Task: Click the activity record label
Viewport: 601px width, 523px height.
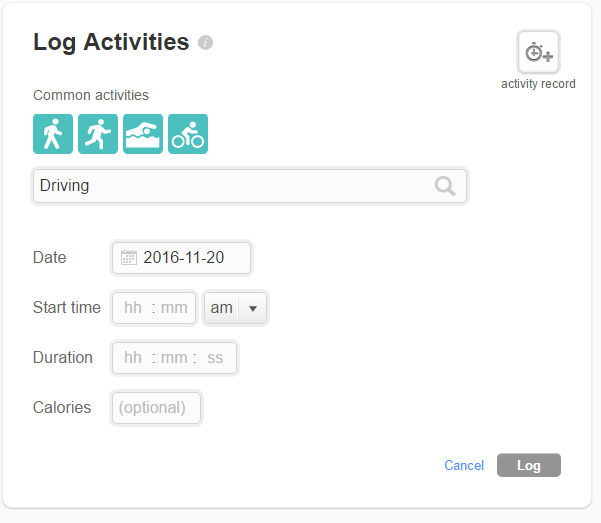Action: pos(538,84)
